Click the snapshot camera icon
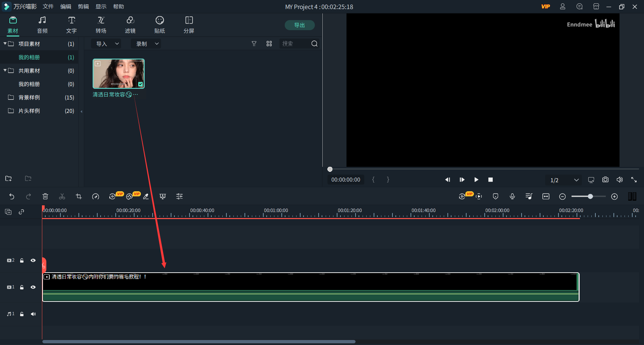 coord(605,180)
